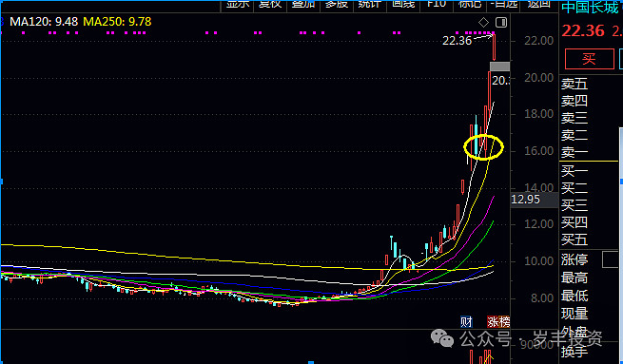Open the 复权 adjustment menu

point(270,5)
